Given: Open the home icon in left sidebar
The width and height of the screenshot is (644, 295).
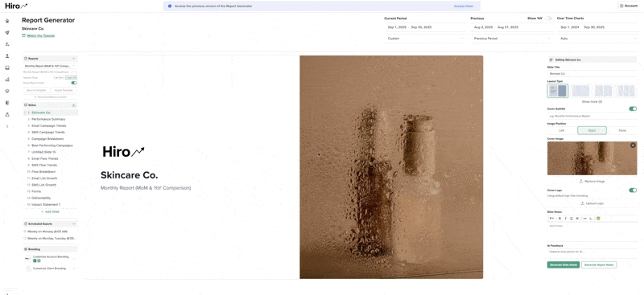Looking at the screenshot, I should 7,21.
